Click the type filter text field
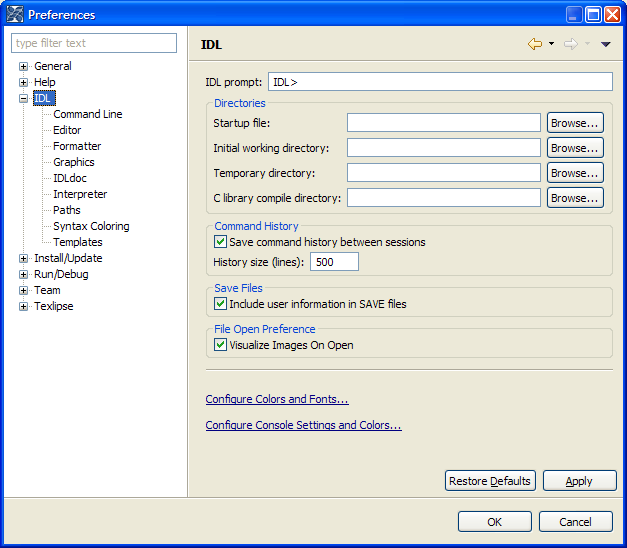Image resolution: width=627 pixels, height=548 pixels. click(x=94, y=43)
